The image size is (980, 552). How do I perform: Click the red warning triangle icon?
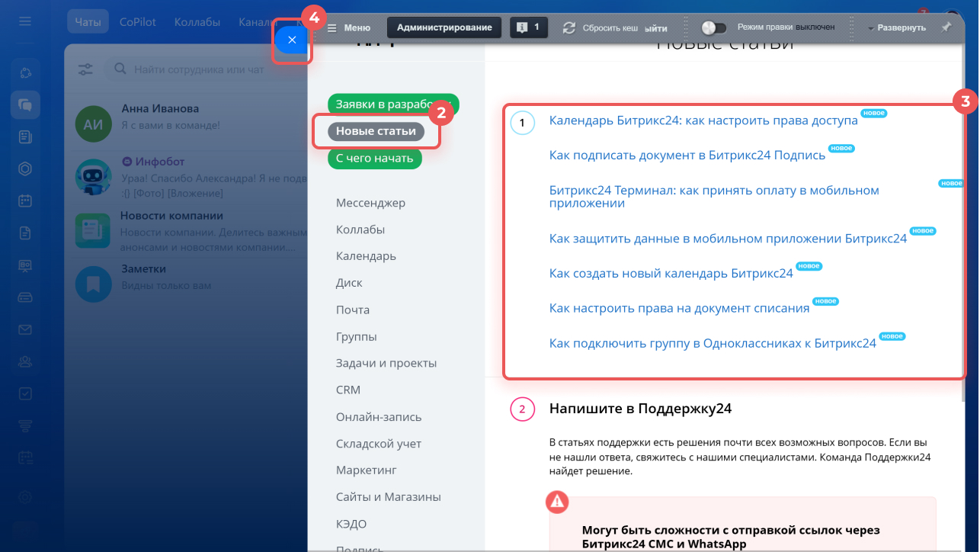tap(558, 501)
